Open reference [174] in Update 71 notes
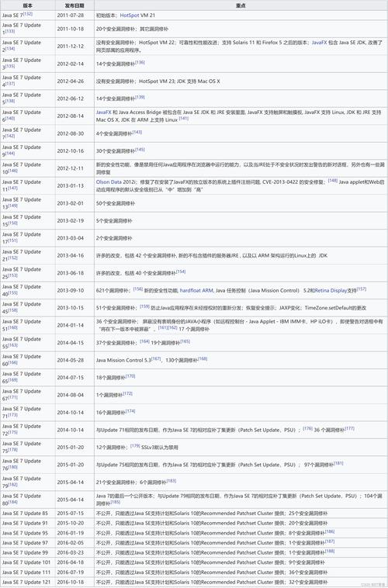The height and width of the screenshot is (588, 388). point(130,411)
